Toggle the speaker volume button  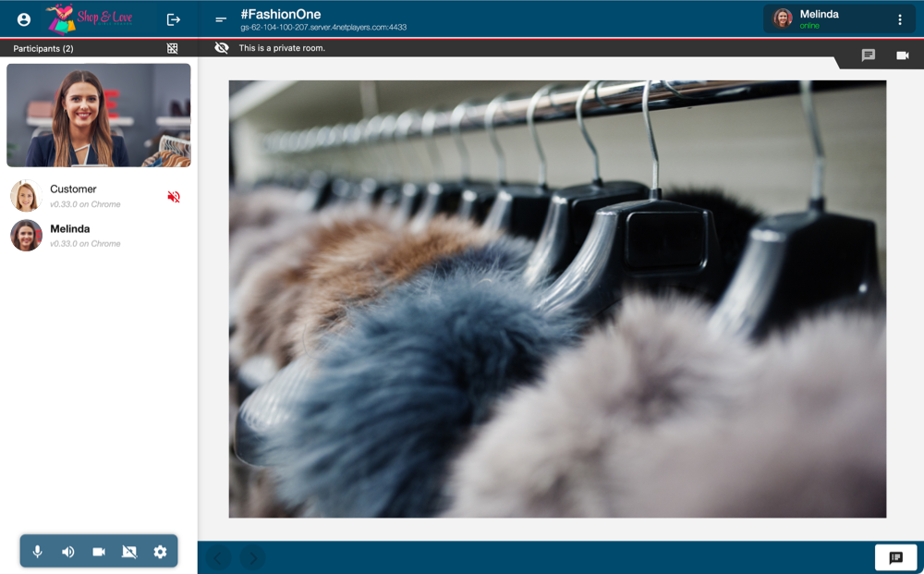[67, 552]
